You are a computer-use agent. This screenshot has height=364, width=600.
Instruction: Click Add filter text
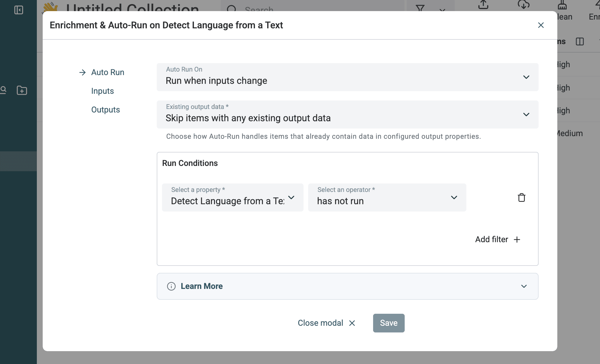pyautogui.click(x=492, y=240)
